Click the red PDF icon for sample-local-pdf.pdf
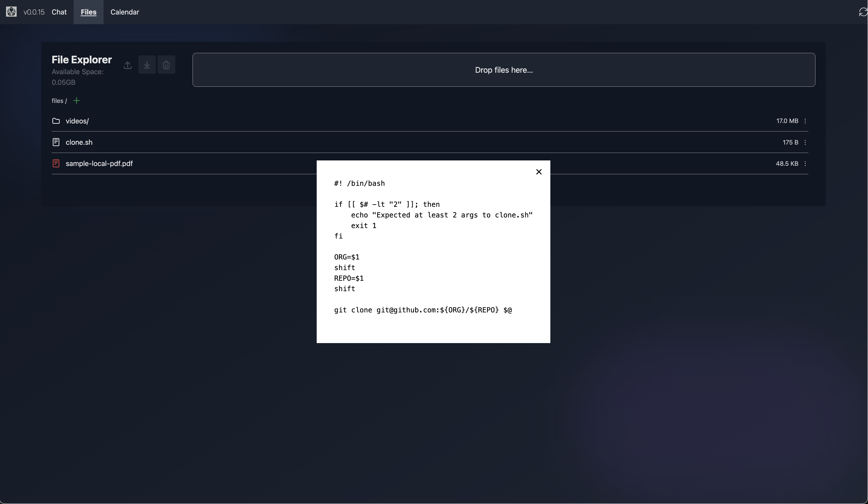The image size is (868, 504). [56, 163]
